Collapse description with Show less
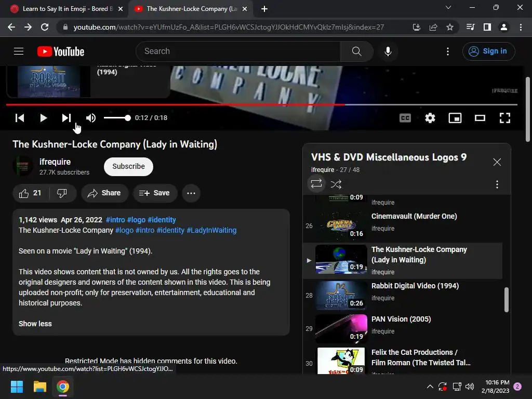This screenshot has height=399, width=532. 35,324
